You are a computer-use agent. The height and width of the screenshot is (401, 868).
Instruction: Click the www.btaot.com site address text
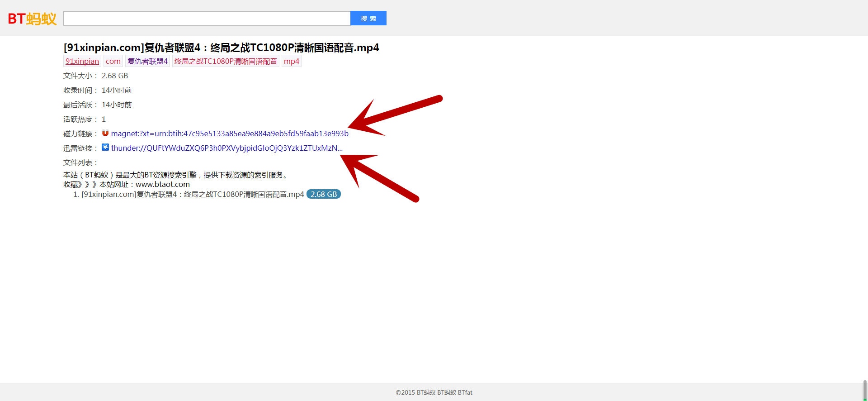163,184
